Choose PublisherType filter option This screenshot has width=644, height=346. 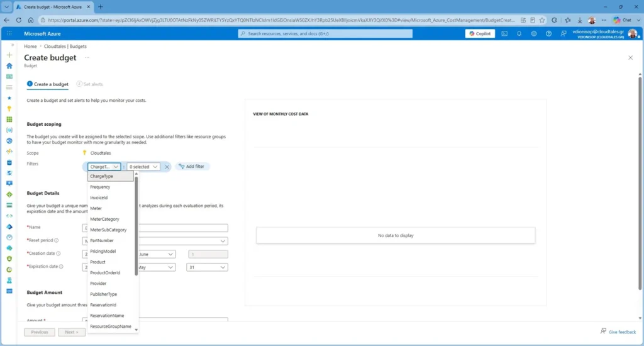click(111, 294)
